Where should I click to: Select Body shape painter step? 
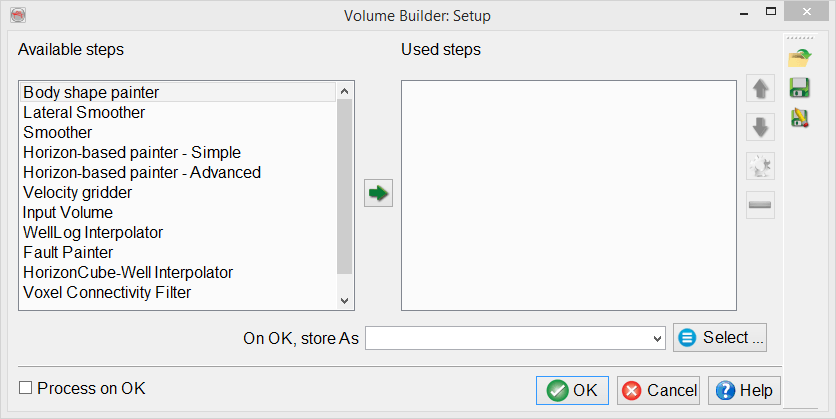pos(92,92)
